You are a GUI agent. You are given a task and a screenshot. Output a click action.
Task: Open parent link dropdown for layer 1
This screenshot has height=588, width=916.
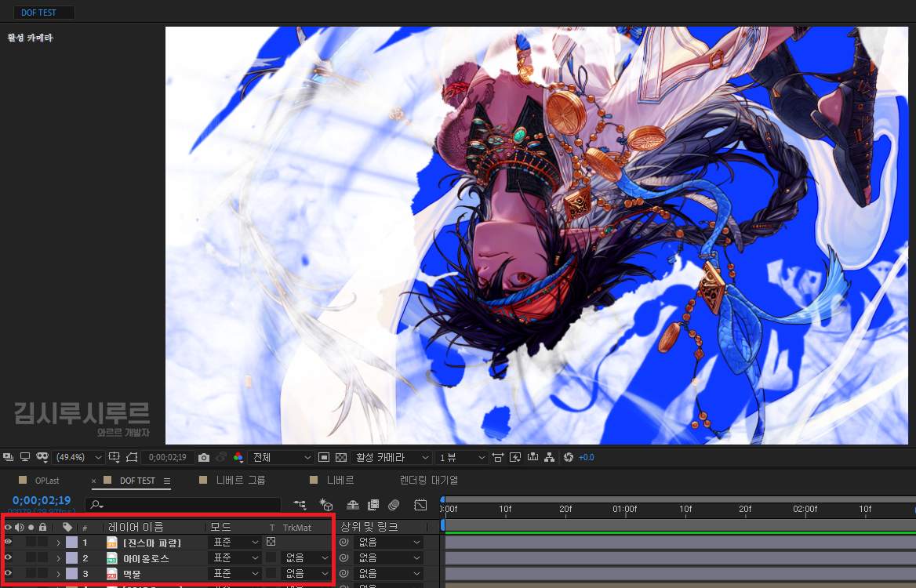click(388, 543)
